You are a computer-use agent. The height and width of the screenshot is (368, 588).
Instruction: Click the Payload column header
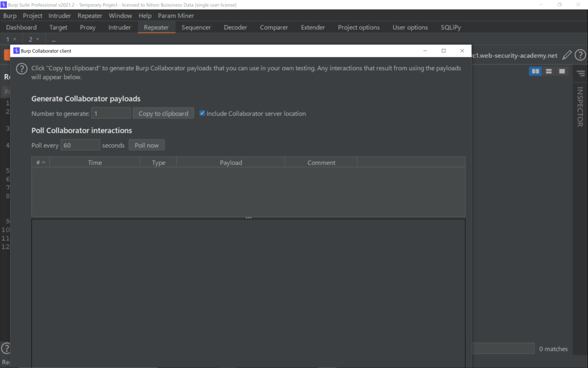pyautogui.click(x=231, y=162)
